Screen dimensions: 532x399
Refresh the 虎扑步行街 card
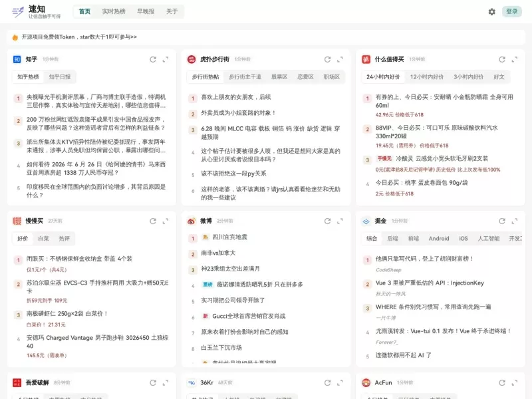pos(327,59)
